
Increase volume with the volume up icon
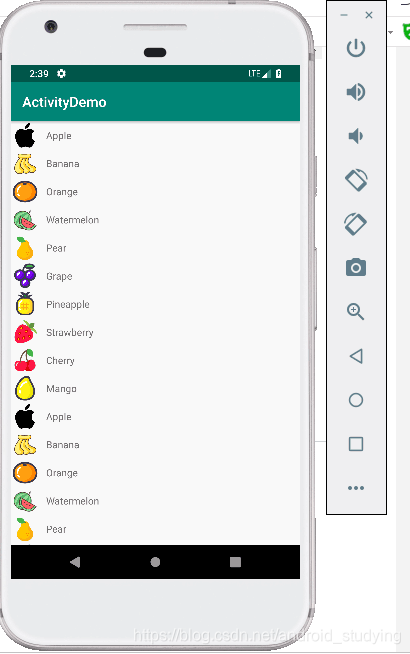click(356, 92)
